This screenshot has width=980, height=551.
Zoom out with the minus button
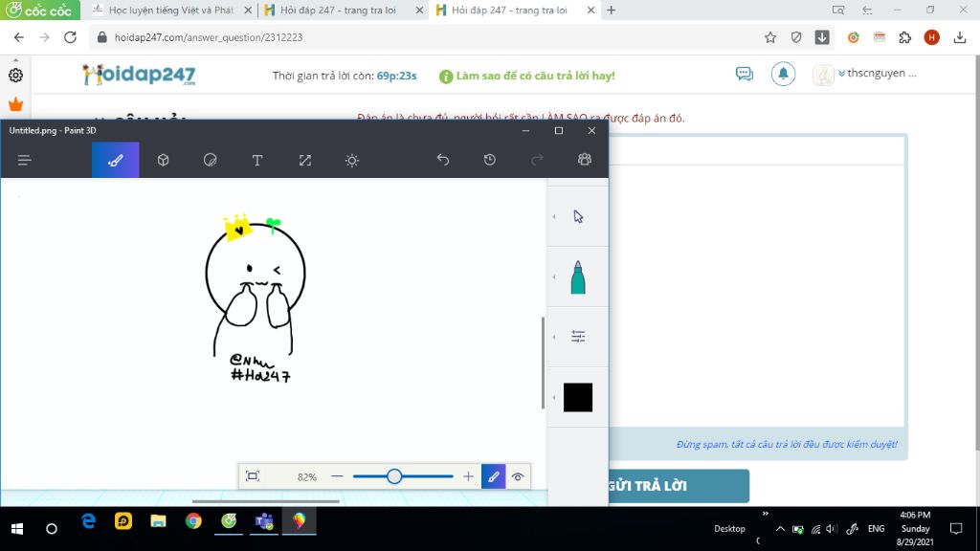point(337,476)
